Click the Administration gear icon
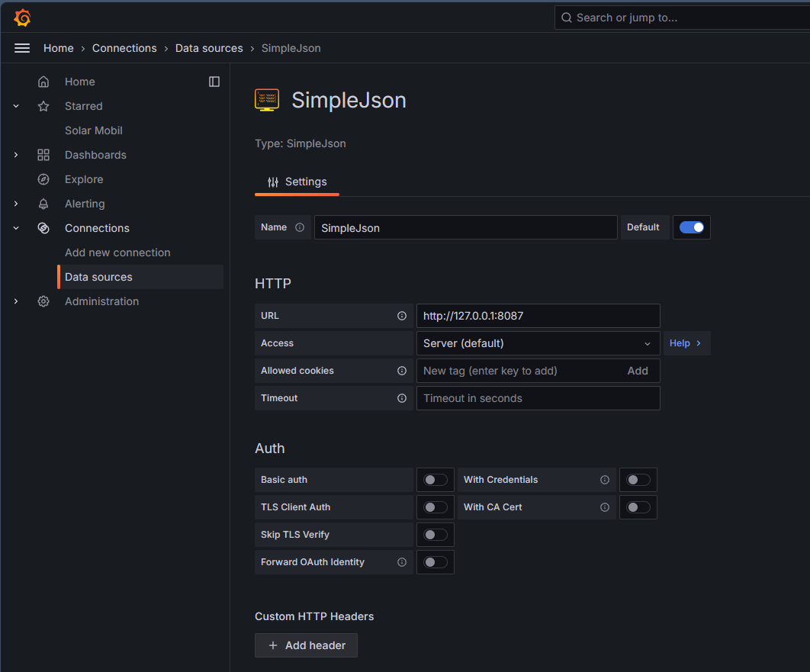 tap(43, 301)
